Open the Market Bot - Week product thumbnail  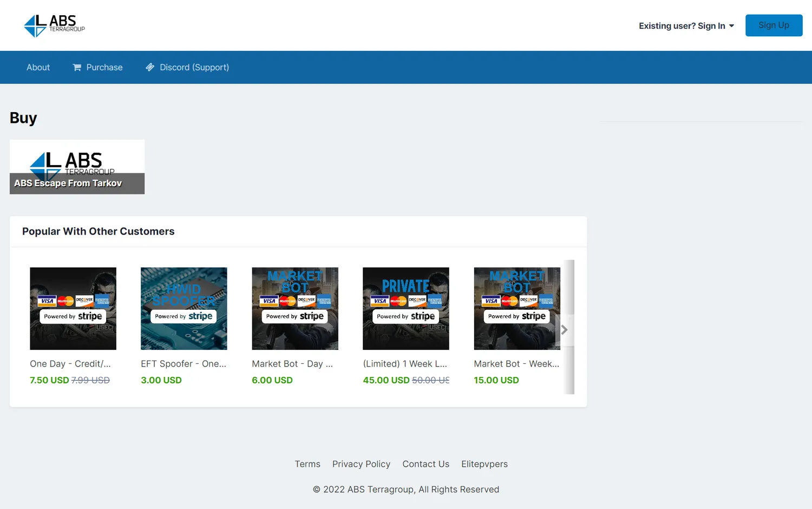517,309
